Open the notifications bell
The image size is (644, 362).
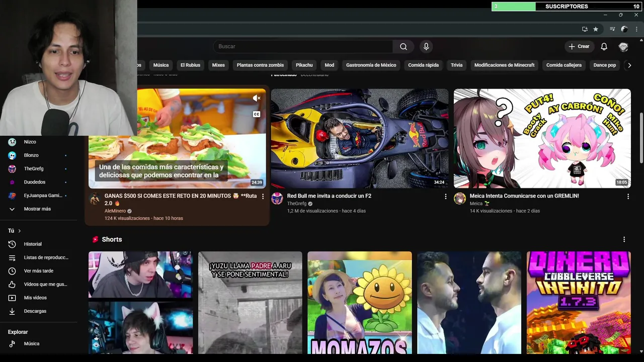(x=604, y=46)
